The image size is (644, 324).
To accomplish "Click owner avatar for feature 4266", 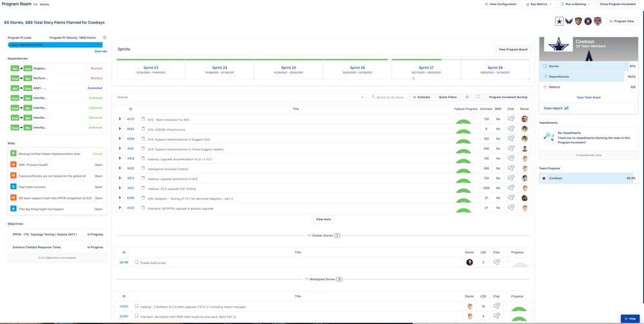I will pyautogui.click(x=525, y=197).
